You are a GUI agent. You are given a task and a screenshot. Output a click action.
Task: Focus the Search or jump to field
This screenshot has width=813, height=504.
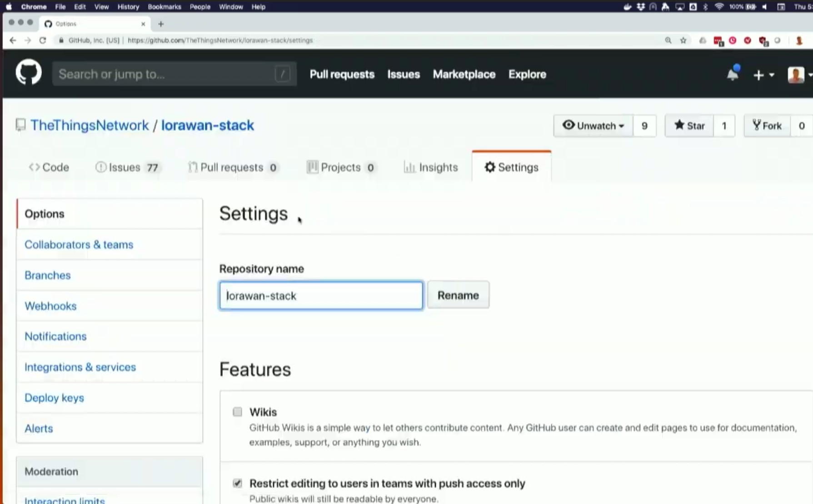(175, 74)
